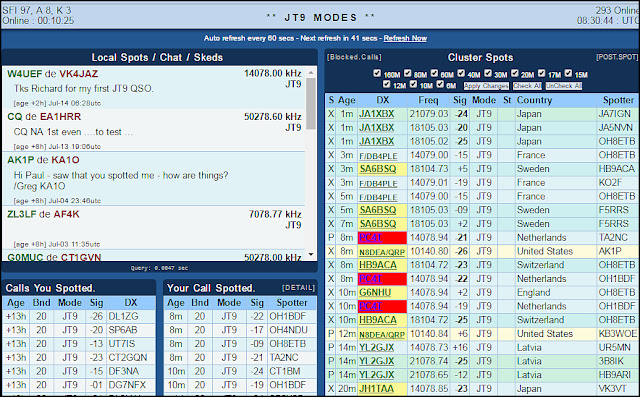Click DG7NFX in Calls You Spotted
The width and height of the screenshot is (640, 397).
tap(127, 385)
